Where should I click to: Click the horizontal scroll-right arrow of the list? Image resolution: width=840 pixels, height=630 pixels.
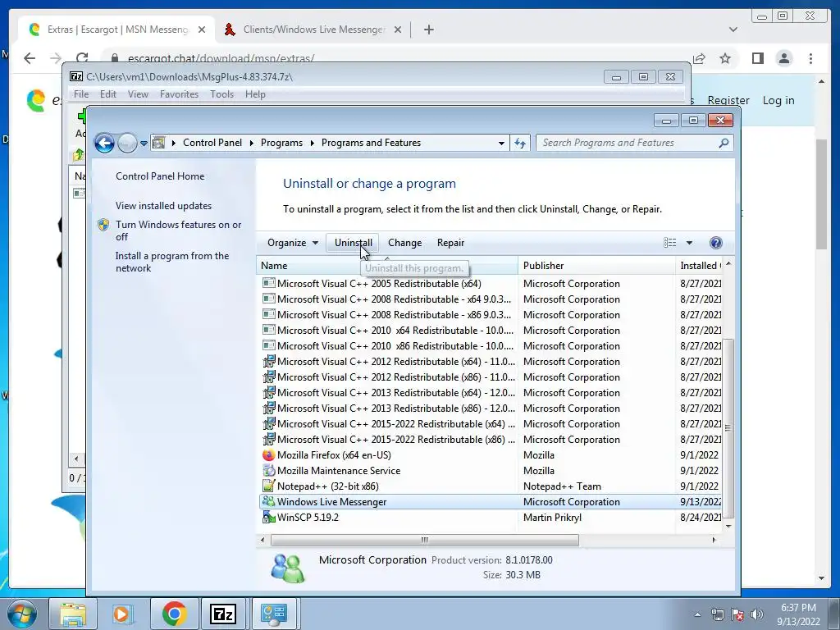(x=714, y=540)
